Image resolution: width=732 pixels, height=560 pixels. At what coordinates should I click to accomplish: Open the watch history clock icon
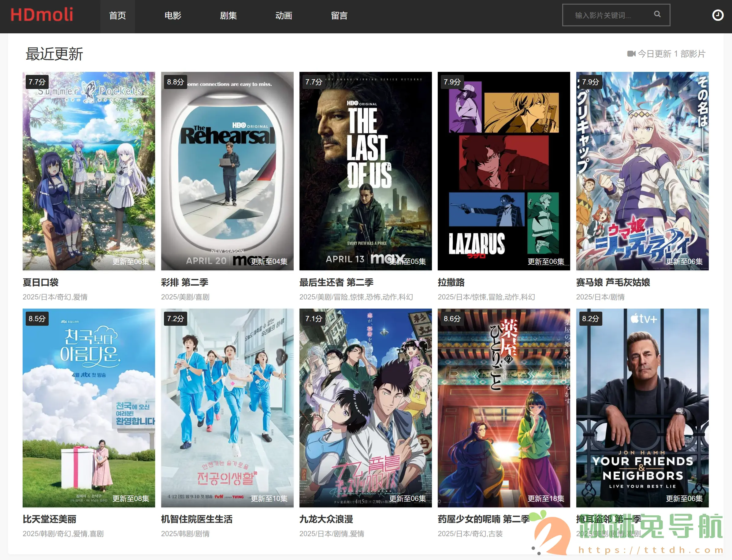pyautogui.click(x=718, y=15)
